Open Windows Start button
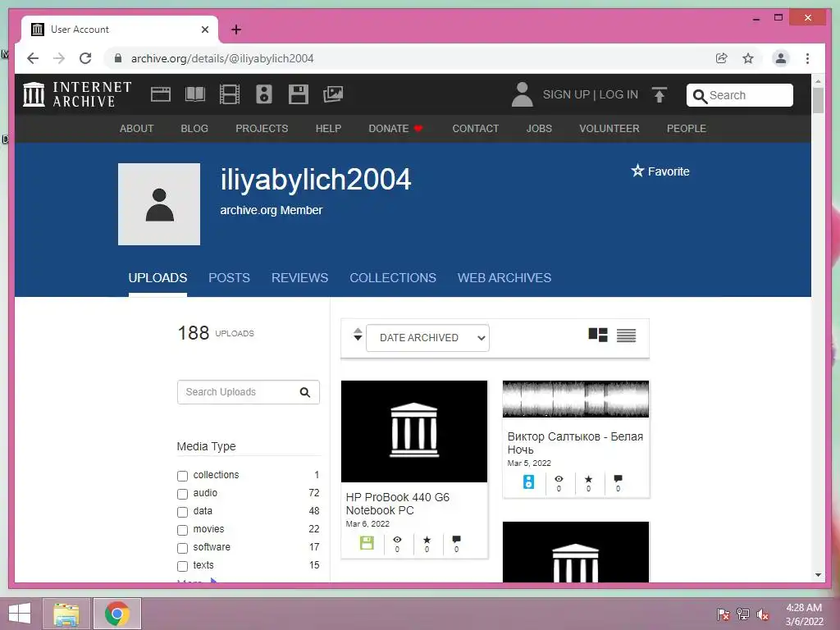The image size is (840, 630). point(20,614)
